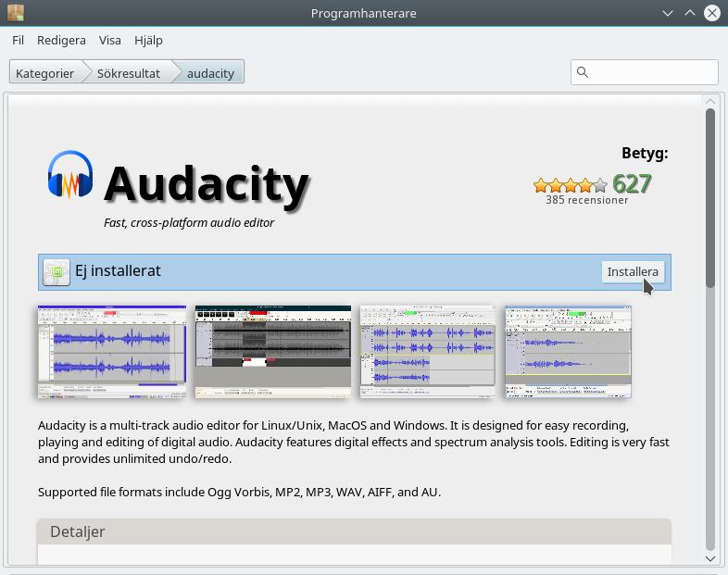Go back to Kategorier breadcrumb
The width and height of the screenshot is (728, 575).
(x=45, y=73)
